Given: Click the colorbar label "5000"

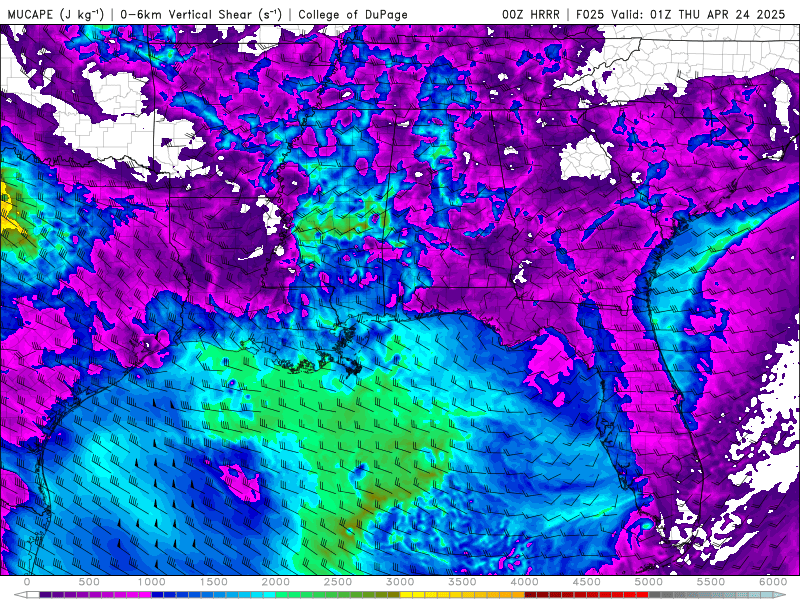Looking at the screenshot, I should tap(649, 582).
